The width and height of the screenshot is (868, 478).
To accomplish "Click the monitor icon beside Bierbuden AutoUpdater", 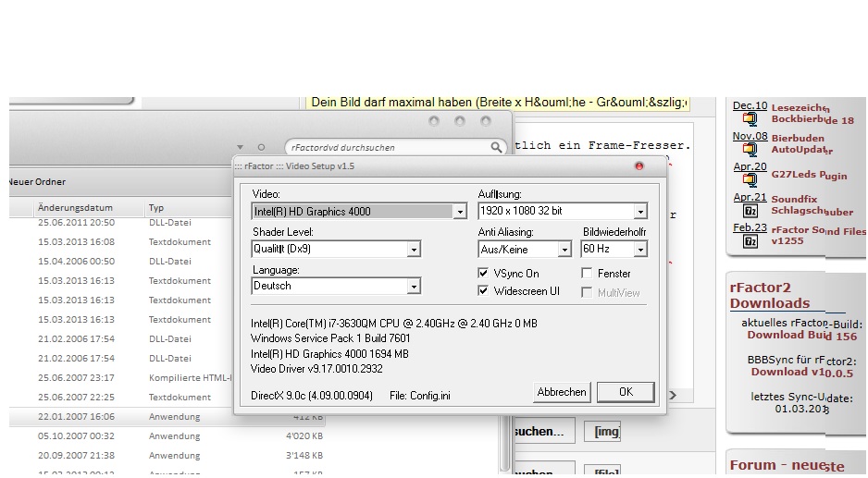I will (750, 150).
